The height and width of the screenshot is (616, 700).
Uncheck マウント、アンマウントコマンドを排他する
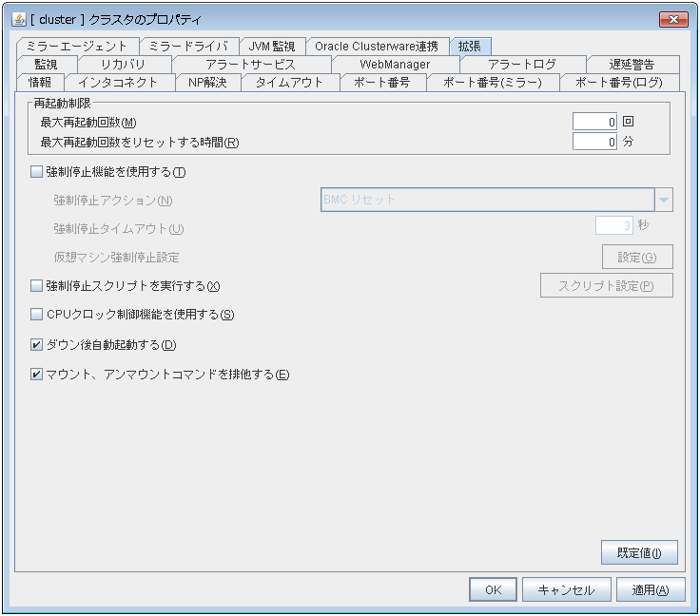coord(37,375)
